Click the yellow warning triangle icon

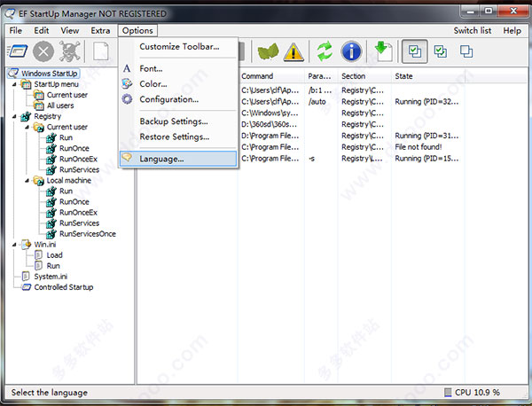point(293,52)
